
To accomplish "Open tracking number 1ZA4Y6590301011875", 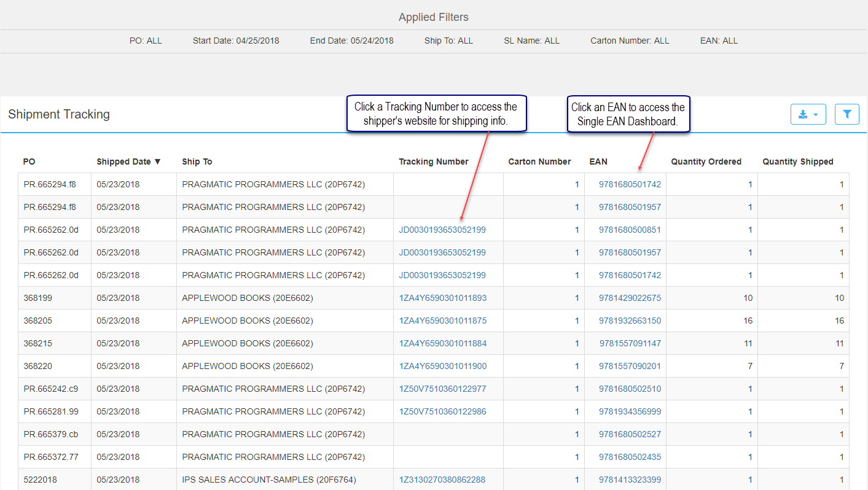I will click(x=443, y=321).
